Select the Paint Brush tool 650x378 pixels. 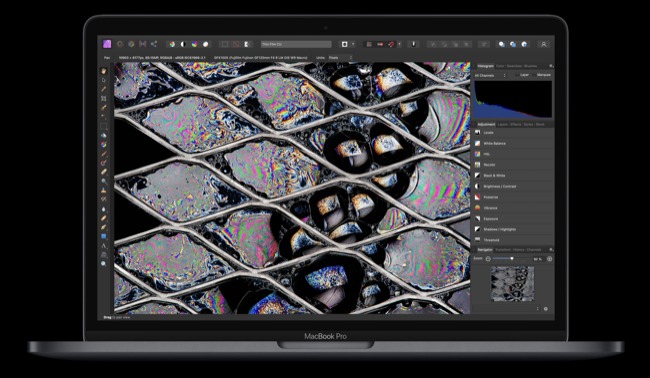[104, 154]
